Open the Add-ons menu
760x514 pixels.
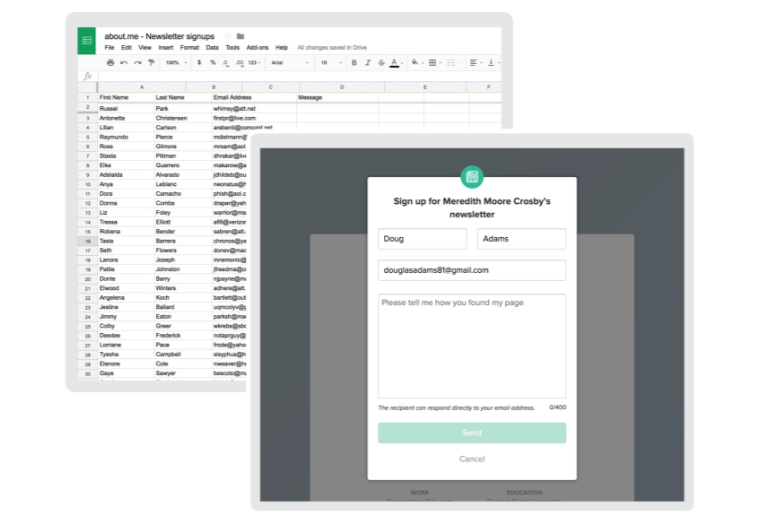coord(257,48)
